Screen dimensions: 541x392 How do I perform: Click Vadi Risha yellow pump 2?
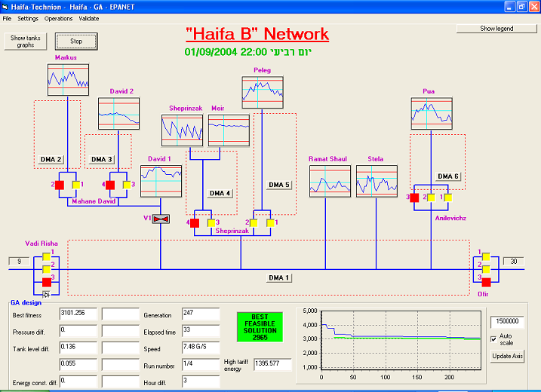coord(47,269)
